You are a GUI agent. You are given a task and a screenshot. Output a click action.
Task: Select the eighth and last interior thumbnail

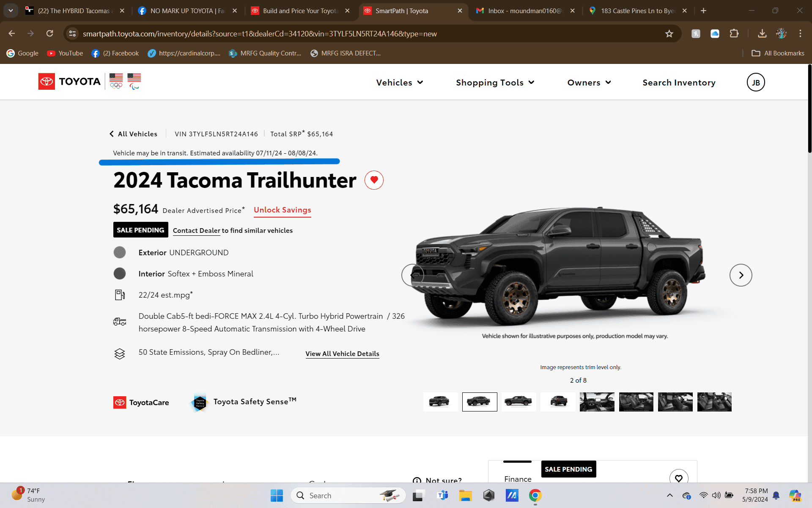point(714,402)
